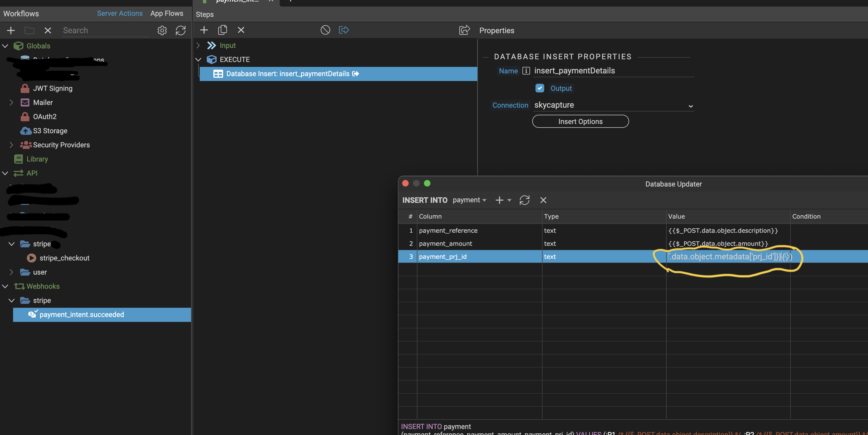Click the info icon beside Name label
Image resolution: width=868 pixels, height=435 pixels.
click(526, 71)
